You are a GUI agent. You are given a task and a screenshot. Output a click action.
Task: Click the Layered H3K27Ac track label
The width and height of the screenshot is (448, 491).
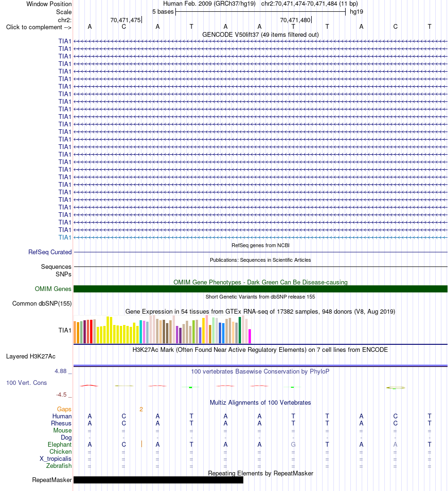click(31, 357)
